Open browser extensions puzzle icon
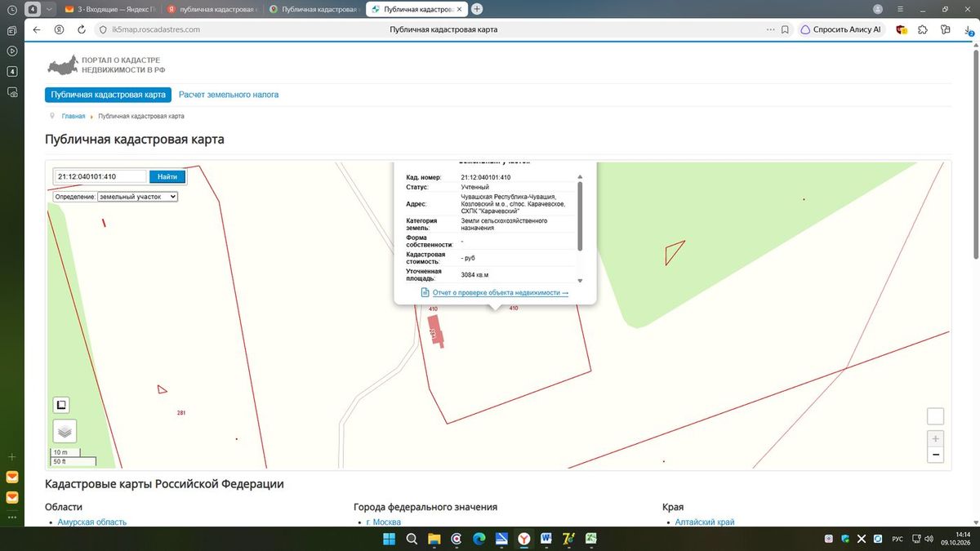Viewport: 980px width, 551px height. click(x=923, y=29)
